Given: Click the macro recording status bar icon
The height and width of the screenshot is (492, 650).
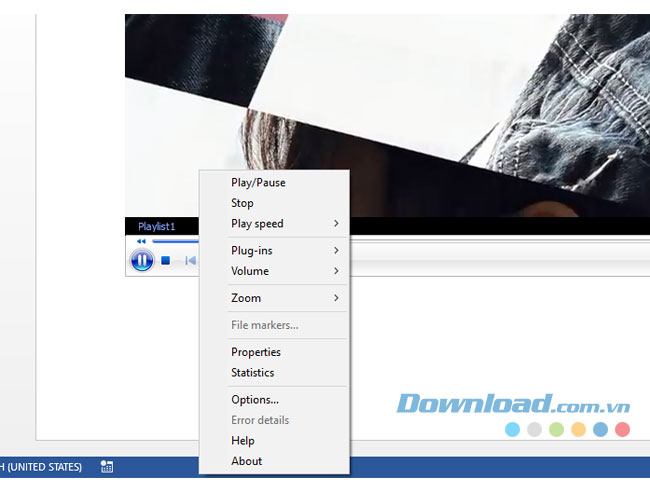Looking at the screenshot, I should pyautogui.click(x=107, y=466).
